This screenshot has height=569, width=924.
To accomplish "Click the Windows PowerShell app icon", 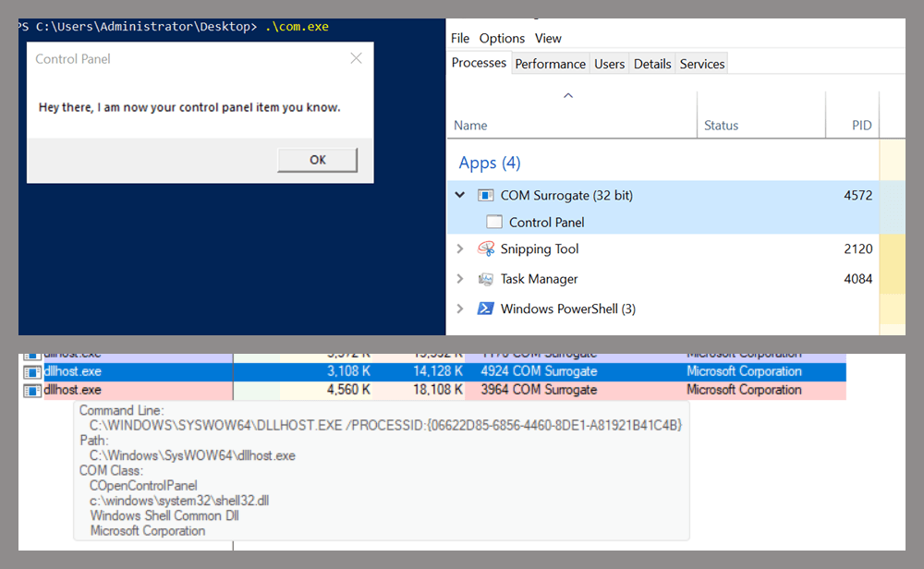I will click(x=486, y=309).
